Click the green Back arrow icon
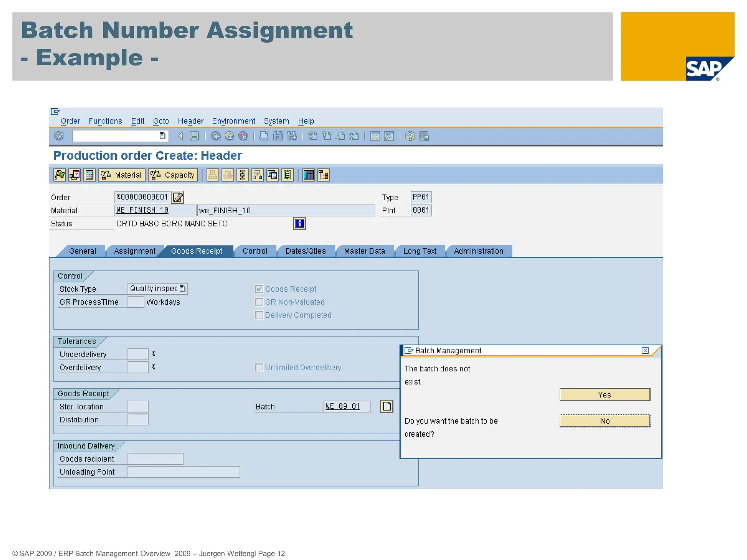The width and height of the screenshot is (747, 560). pos(216,136)
